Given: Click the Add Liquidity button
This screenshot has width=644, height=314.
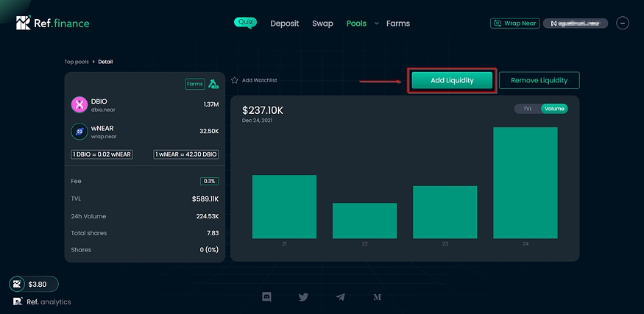Looking at the screenshot, I should click(452, 80).
